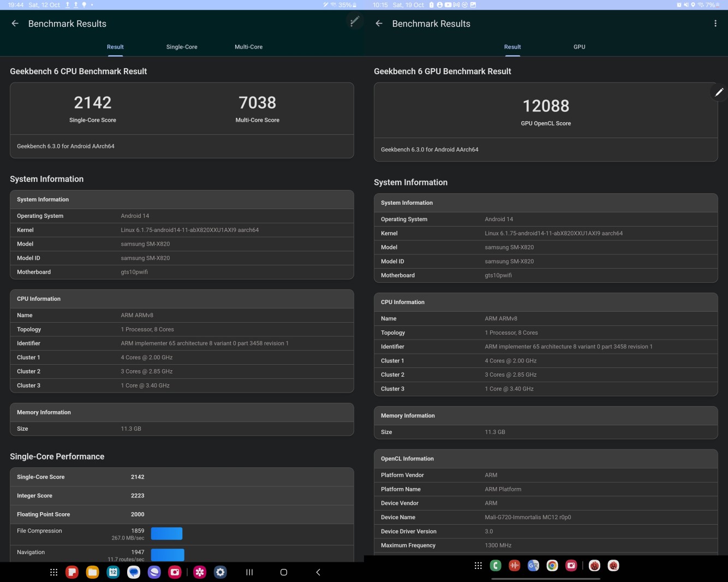Tap Integer Score 2223 row
This screenshot has width=728, height=582.
pos(182,496)
